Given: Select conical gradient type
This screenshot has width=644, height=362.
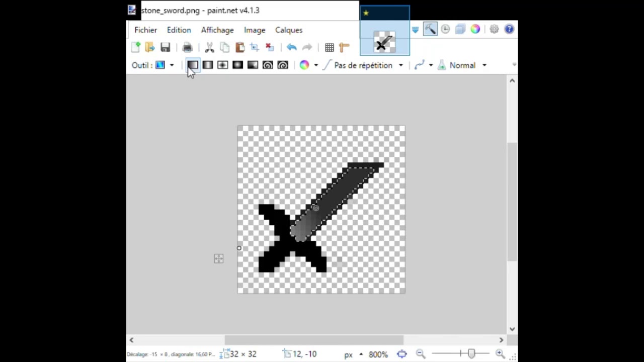Looking at the screenshot, I should pos(253,65).
